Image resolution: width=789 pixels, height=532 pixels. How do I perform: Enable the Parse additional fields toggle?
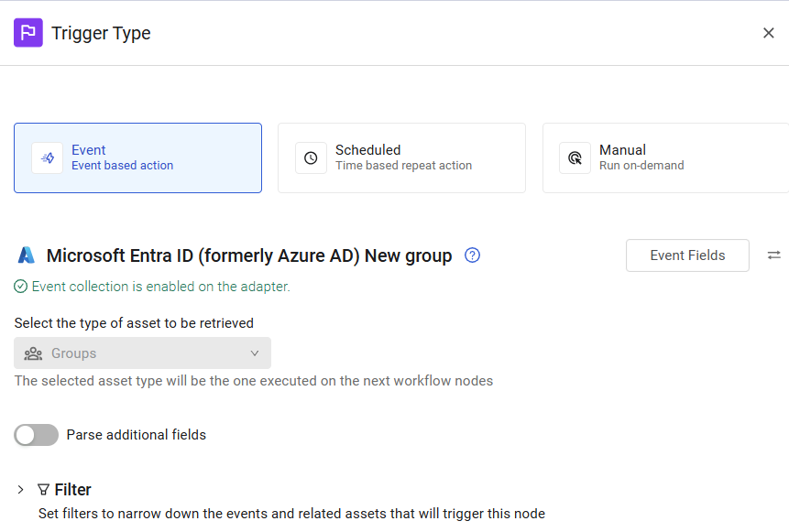(x=37, y=435)
